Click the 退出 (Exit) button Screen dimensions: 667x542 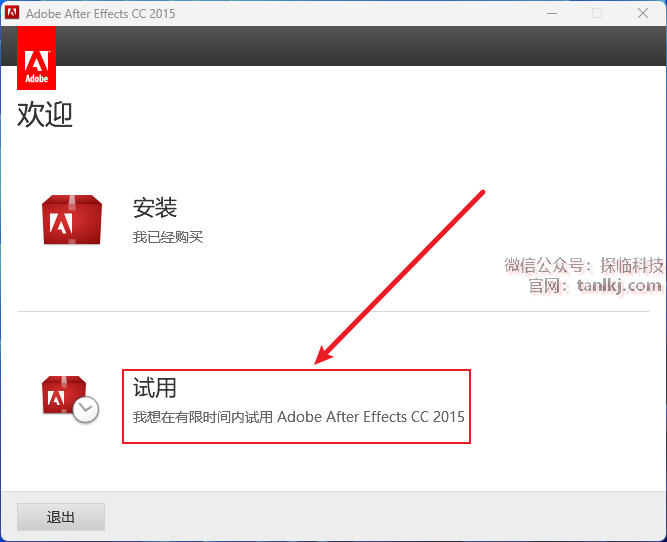61,517
